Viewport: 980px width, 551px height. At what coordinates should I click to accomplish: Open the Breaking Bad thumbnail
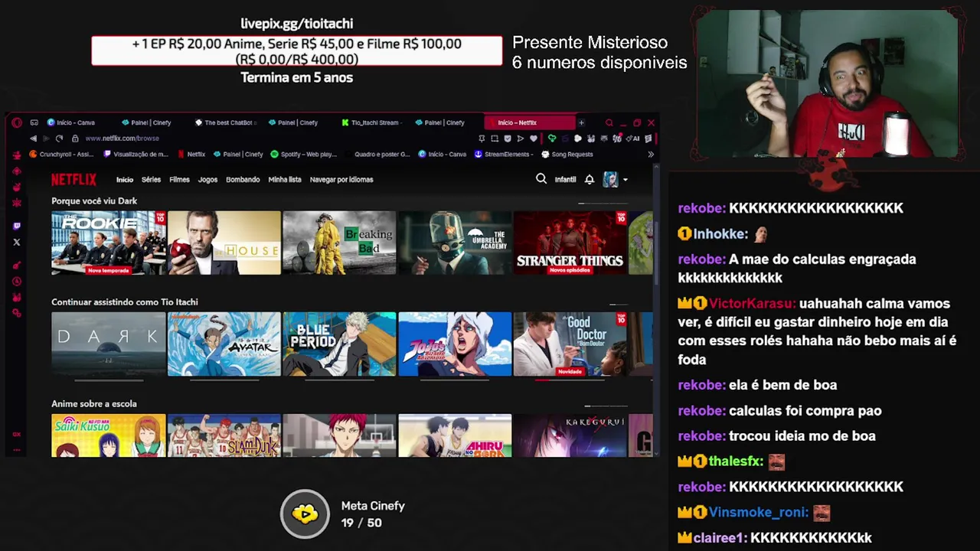(339, 243)
